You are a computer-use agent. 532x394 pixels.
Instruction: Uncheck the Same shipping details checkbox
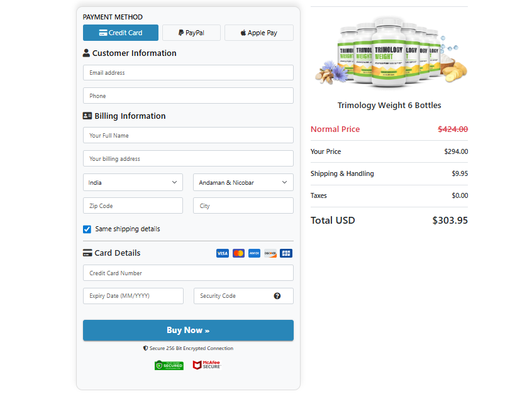[87, 229]
